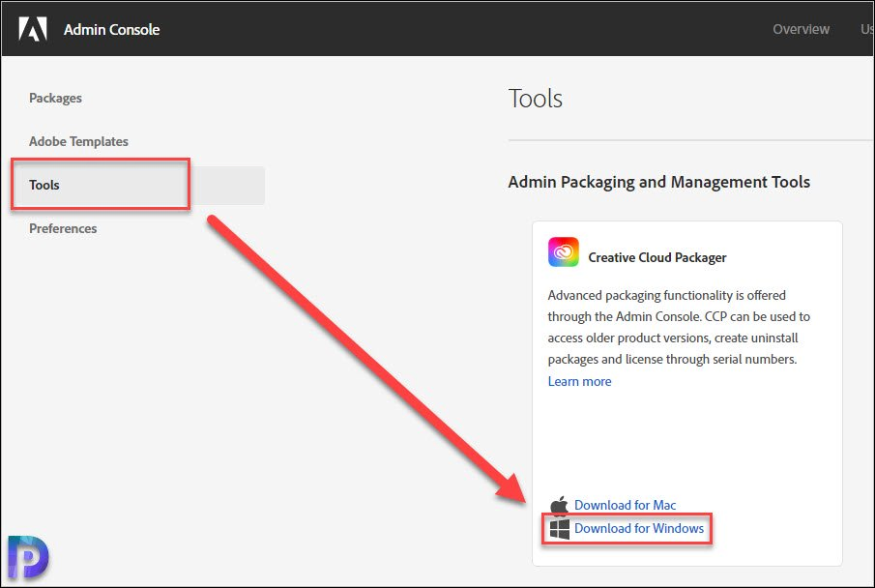Screen dimensions: 875x588
Task: Click the Creative Cloud Packager title
Action: [x=657, y=257]
